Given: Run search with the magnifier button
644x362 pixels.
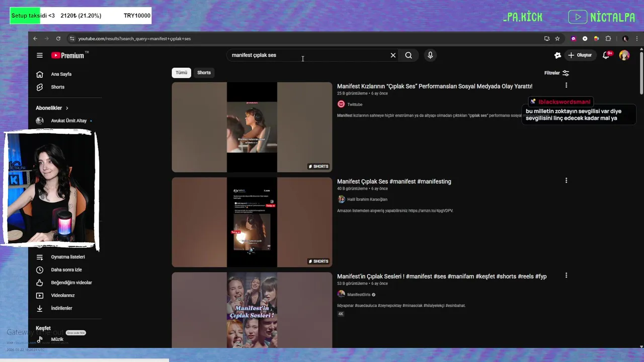Looking at the screenshot, I should tap(409, 55).
